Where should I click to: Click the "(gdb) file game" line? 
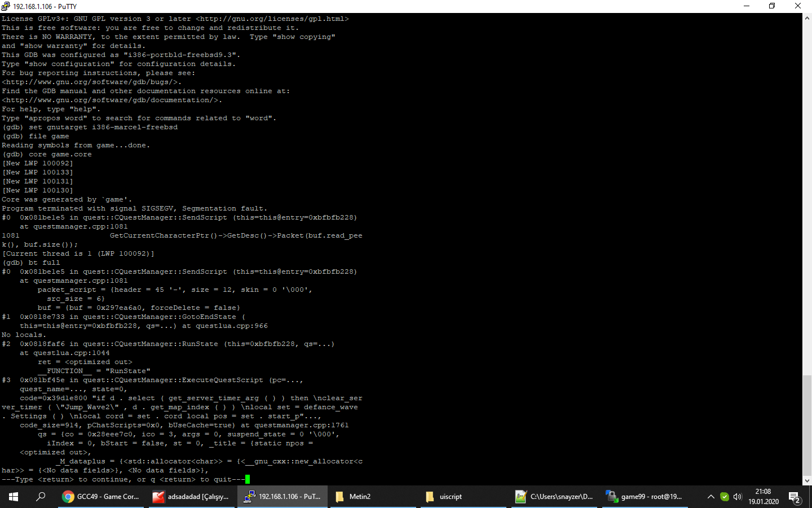tap(36, 136)
